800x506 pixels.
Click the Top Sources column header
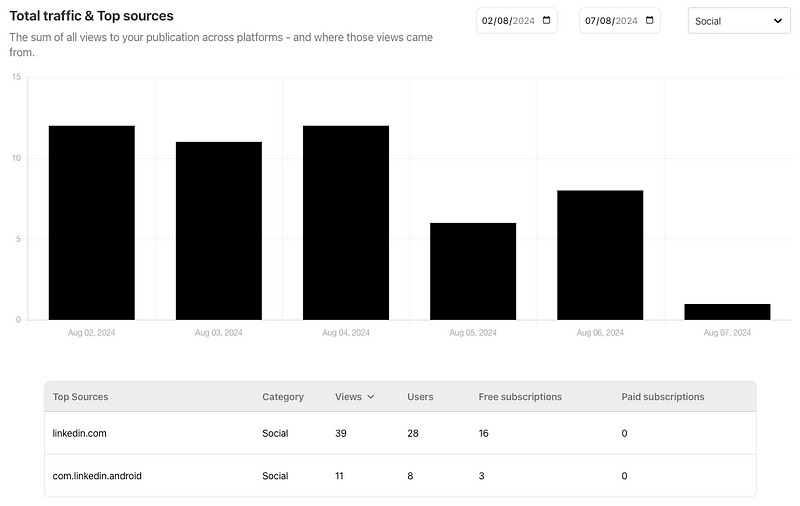point(81,397)
